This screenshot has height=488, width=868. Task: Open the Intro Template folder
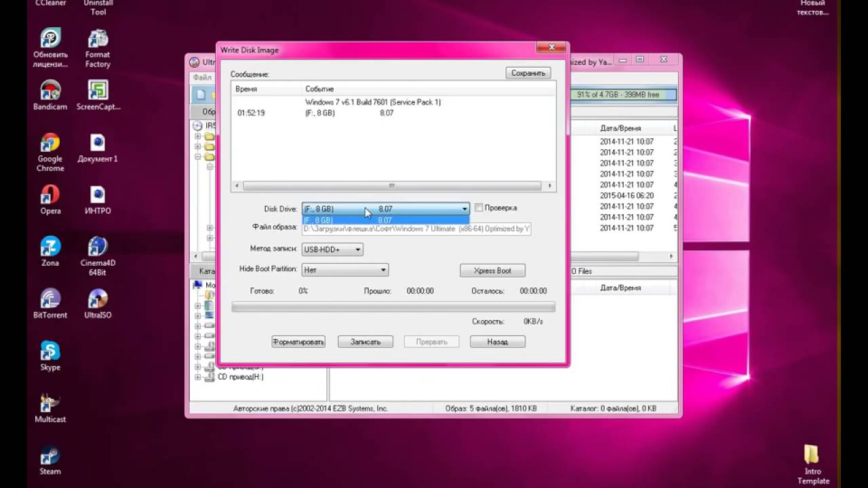(x=813, y=465)
